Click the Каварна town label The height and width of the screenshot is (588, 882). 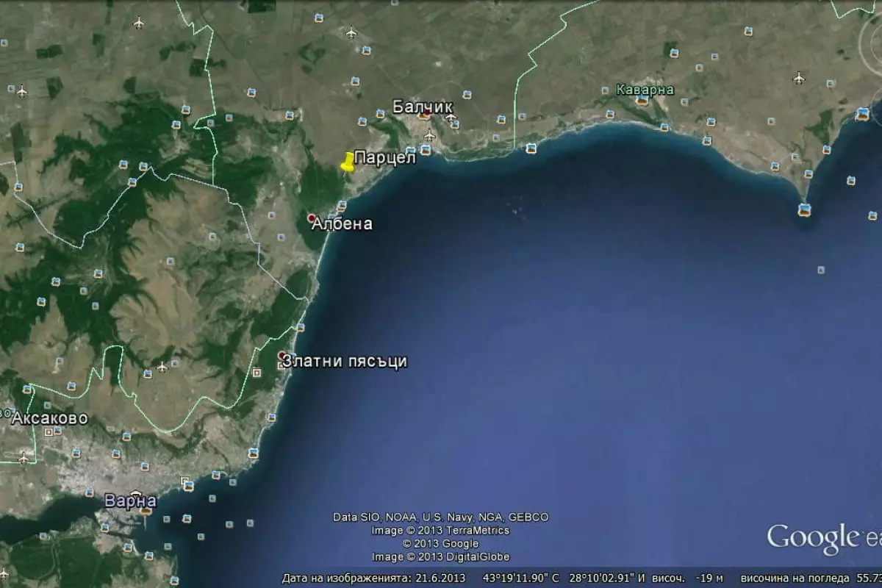tap(645, 89)
